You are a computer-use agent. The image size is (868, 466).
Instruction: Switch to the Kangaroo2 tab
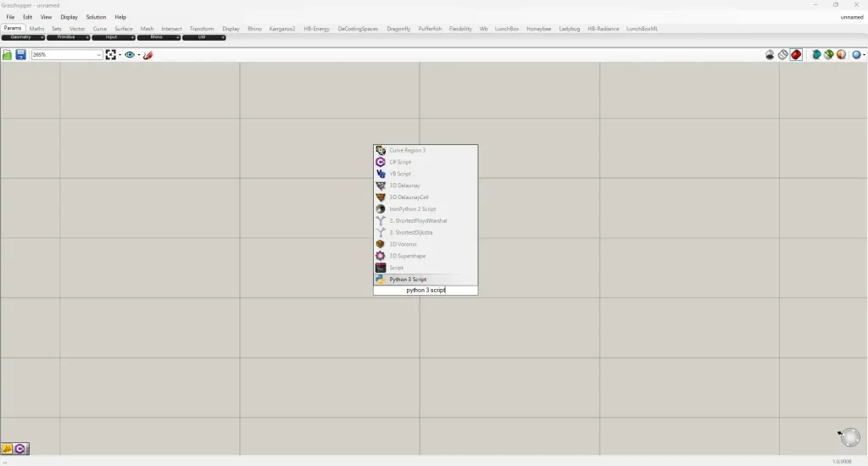282,29
